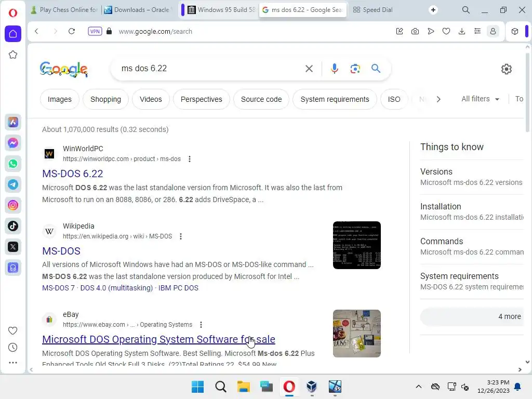Search tabs with magnifier in tab bar
Screen dimensions: 532x399
[x=466, y=10]
